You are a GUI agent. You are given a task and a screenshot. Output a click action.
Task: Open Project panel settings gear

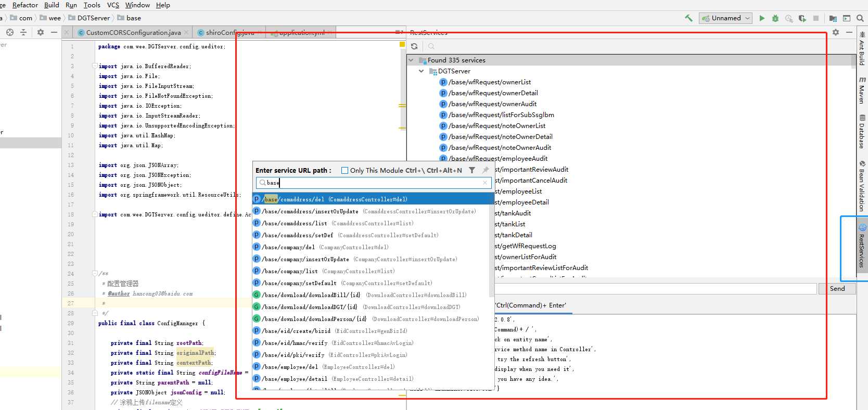pyautogui.click(x=41, y=32)
